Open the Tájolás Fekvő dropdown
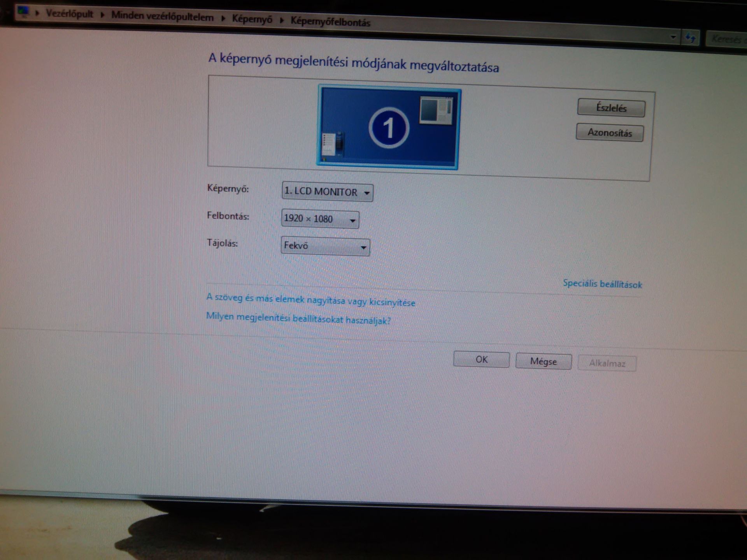Screen dimensions: 747x560 (325, 246)
